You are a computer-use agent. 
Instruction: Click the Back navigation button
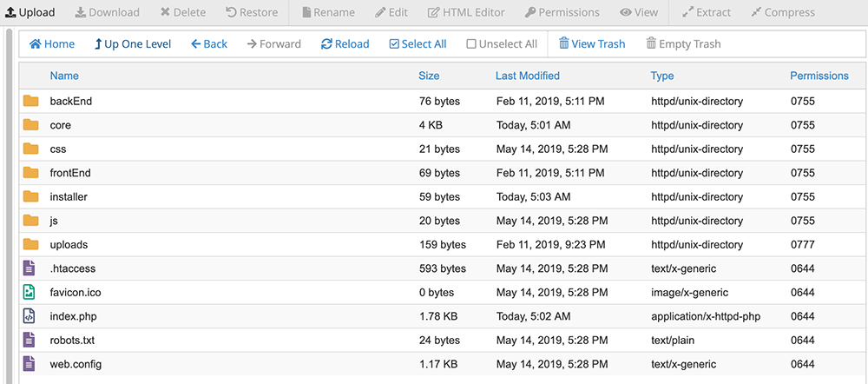click(x=208, y=43)
